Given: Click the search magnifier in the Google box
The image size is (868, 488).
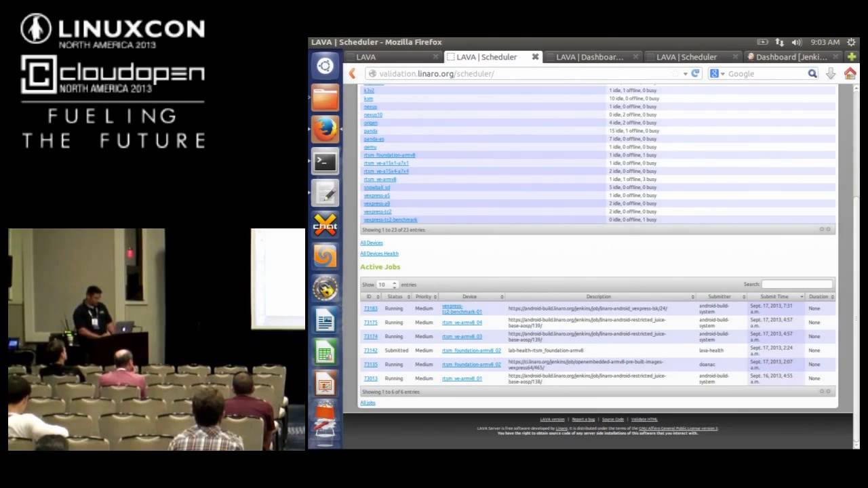Looking at the screenshot, I should [x=812, y=73].
